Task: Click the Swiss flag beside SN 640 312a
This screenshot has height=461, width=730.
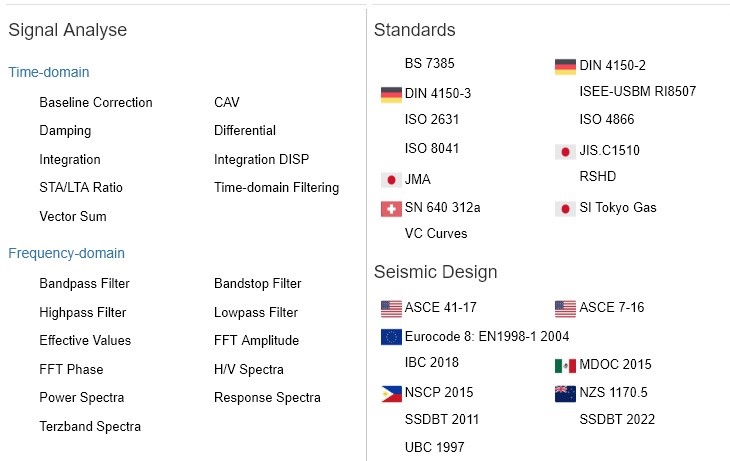Action: (x=391, y=209)
